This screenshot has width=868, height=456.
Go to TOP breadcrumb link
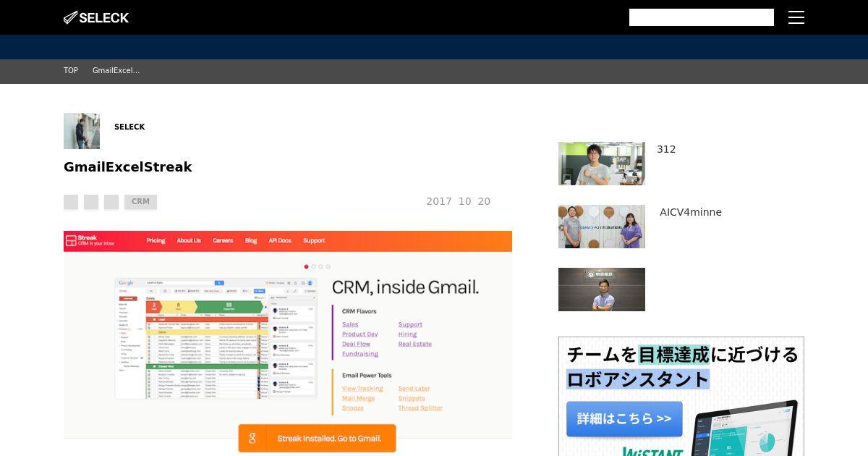tap(71, 71)
